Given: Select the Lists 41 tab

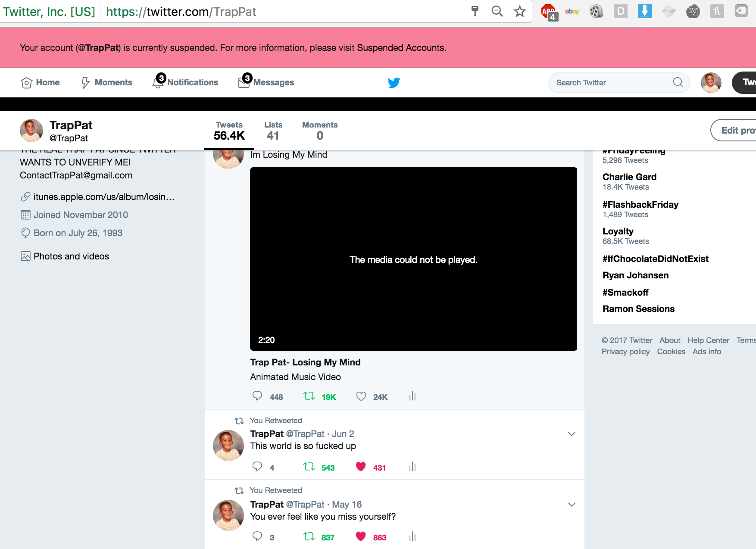Looking at the screenshot, I should pyautogui.click(x=273, y=131).
